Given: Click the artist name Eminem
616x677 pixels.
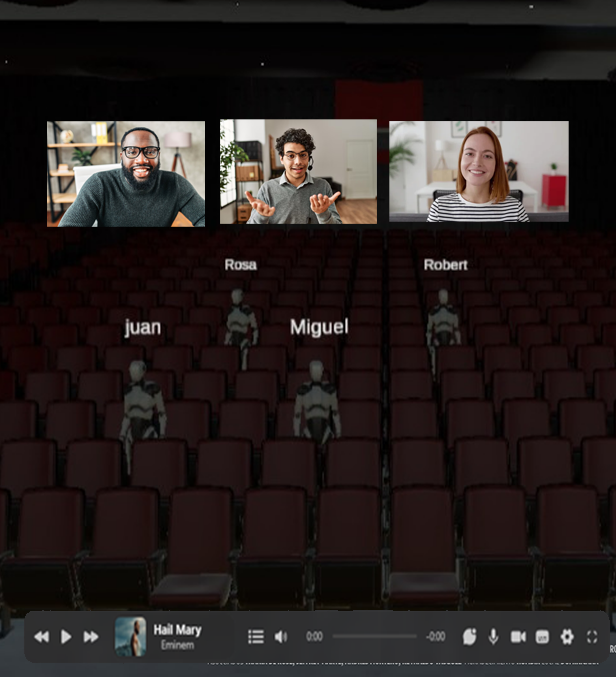Looking at the screenshot, I should pyautogui.click(x=177, y=646).
